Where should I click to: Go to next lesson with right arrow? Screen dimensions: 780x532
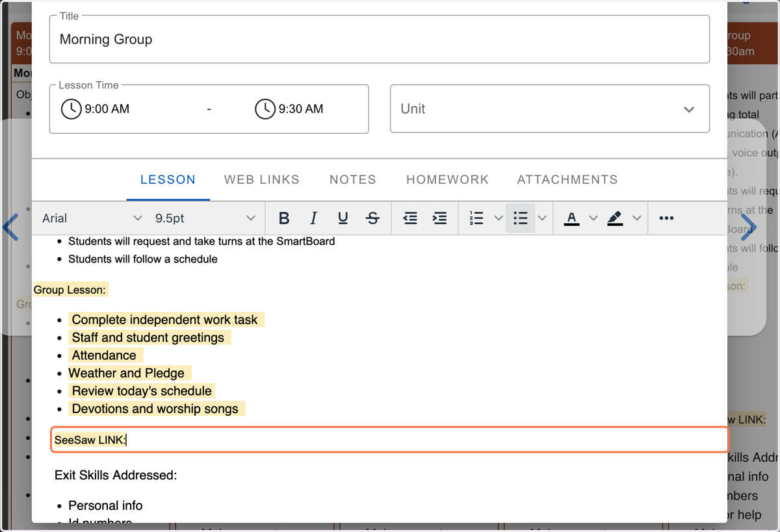point(748,227)
